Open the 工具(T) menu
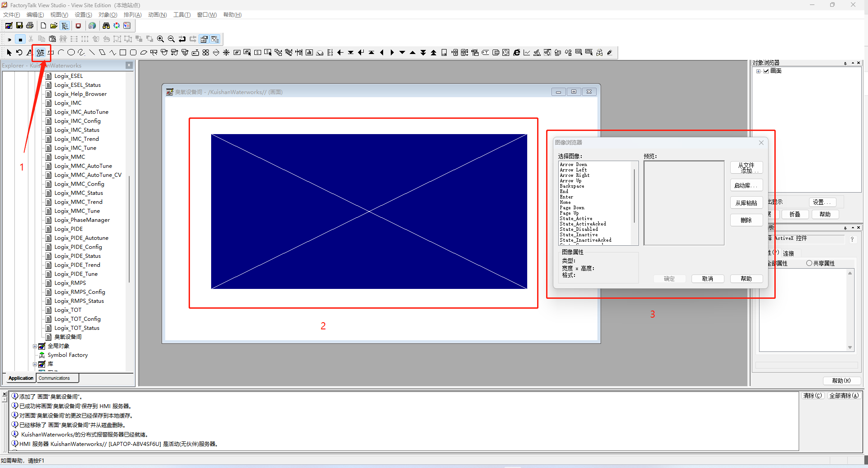Screen dimensions: 868x468 point(182,15)
